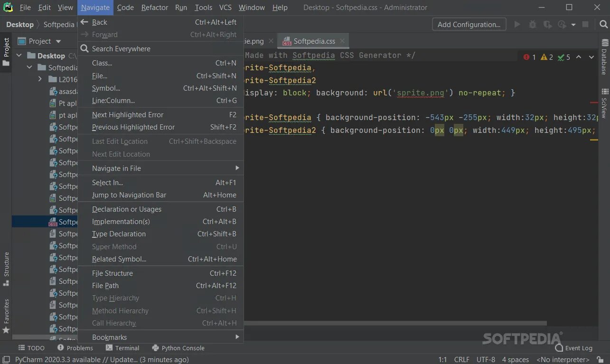Viewport: 610px width, 364px height.
Task: Expand the L2016 folder
Action: coord(40,79)
